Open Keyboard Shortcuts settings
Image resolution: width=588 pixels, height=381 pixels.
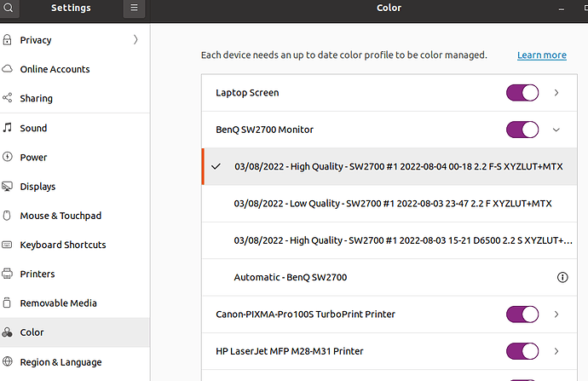click(75, 245)
